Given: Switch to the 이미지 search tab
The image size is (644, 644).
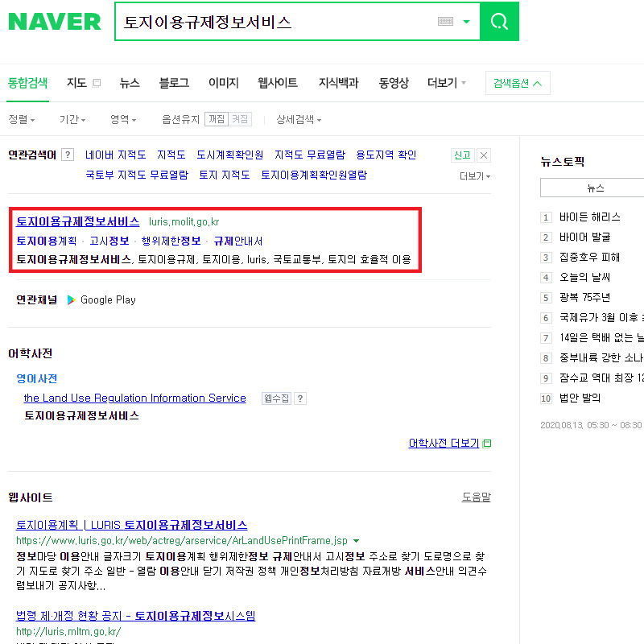Looking at the screenshot, I should (223, 82).
